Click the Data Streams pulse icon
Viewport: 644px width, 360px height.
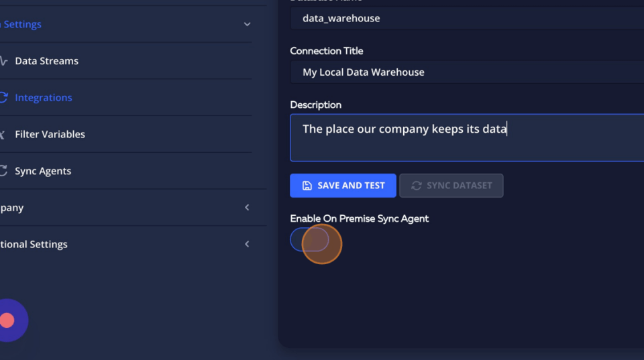pyautogui.click(x=3, y=61)
